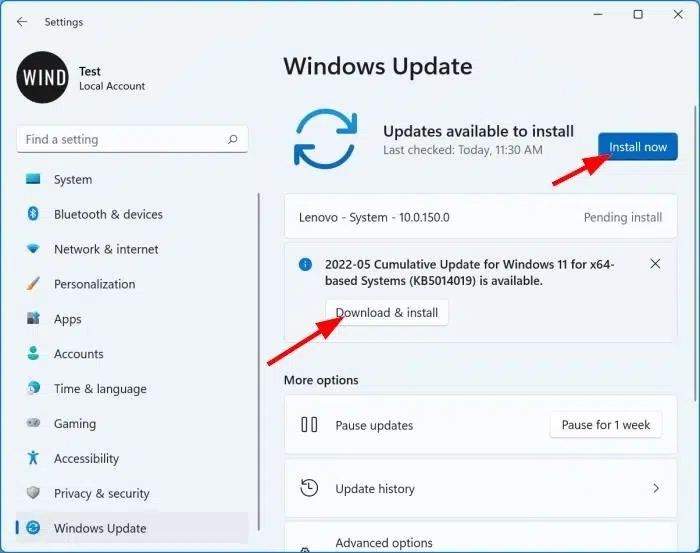This screenshot has width=700, height=553.
Task: Open the Pause for 1 week dropdown
Action: (x=606, y=424)
